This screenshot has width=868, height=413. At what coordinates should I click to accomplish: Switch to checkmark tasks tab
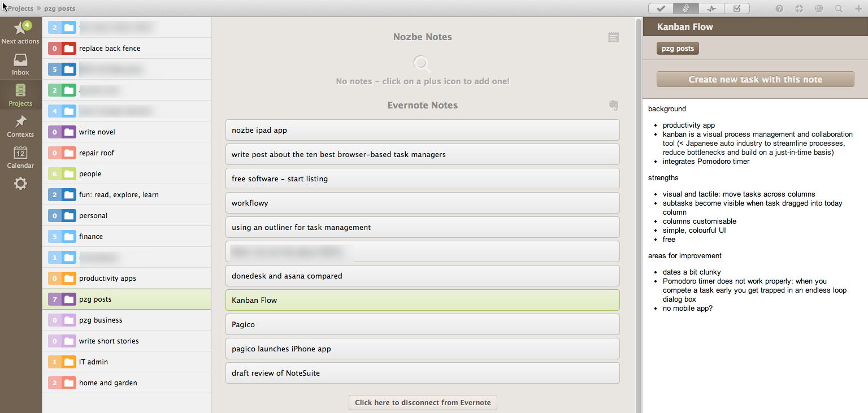coord(661,8)
